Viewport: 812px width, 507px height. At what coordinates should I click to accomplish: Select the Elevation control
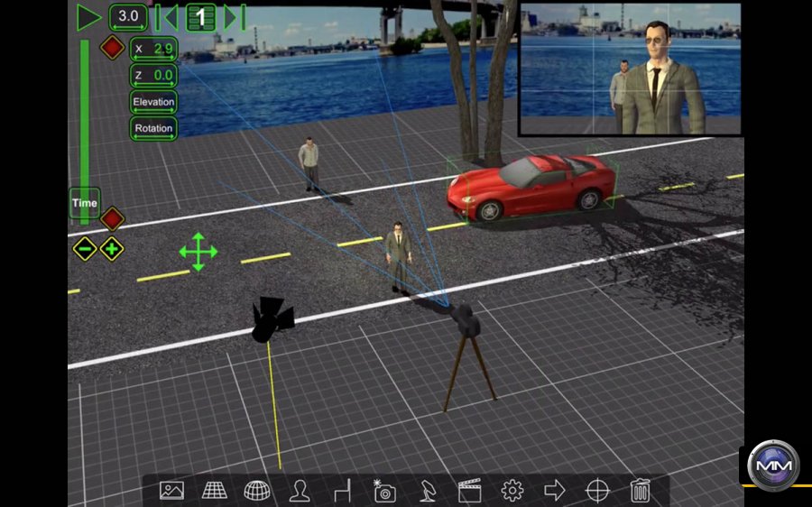153,102
